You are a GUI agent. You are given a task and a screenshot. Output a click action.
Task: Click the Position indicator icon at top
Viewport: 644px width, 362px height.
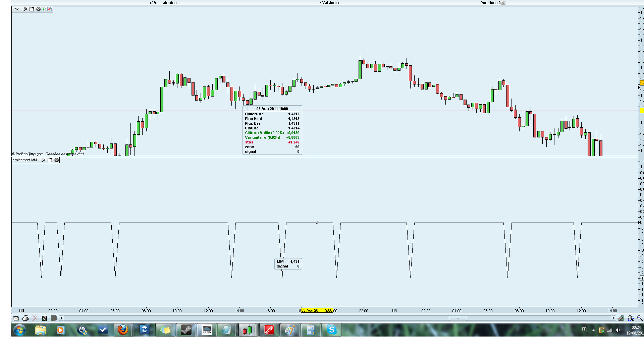[503, 3]
